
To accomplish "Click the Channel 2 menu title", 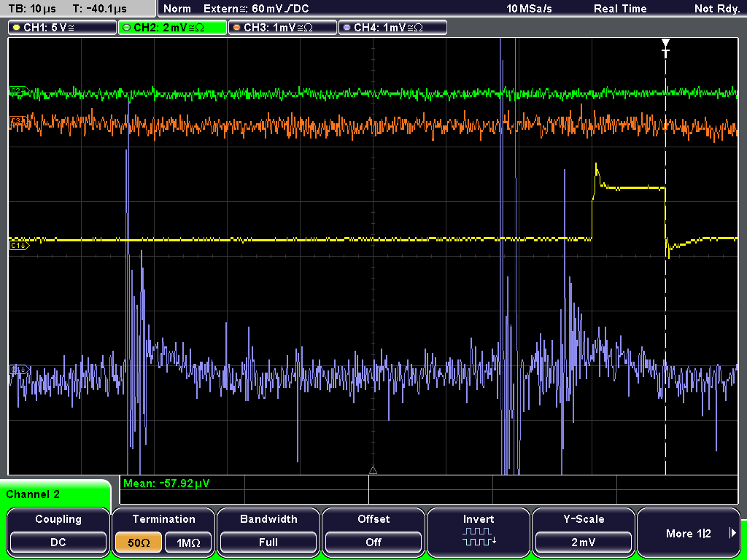I will click(33, 494).
